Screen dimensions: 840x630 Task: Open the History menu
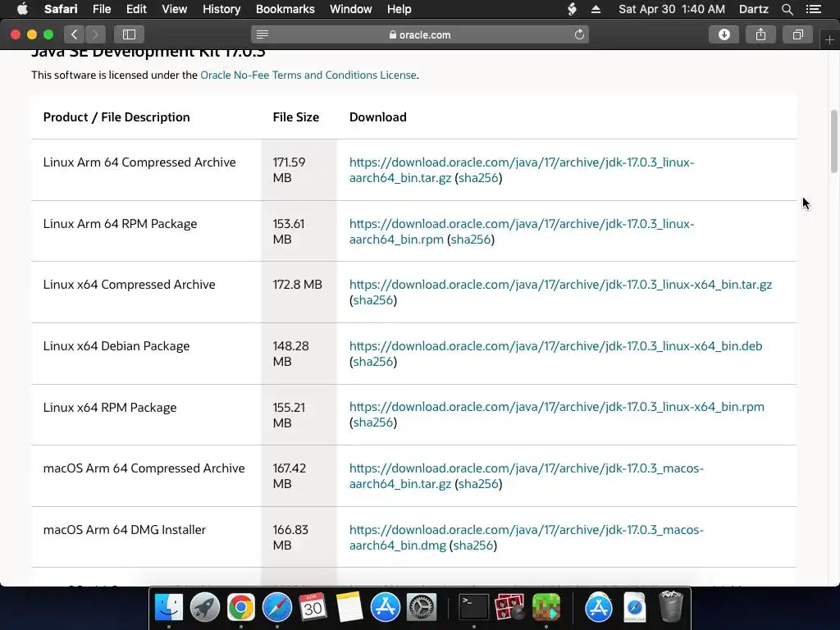click(x=221, y=9)
